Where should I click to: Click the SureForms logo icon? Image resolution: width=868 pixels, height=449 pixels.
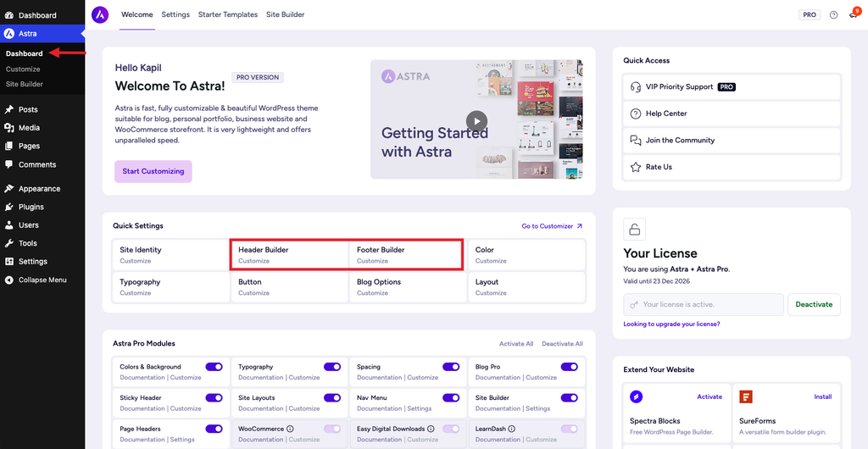tap(746, 396)
